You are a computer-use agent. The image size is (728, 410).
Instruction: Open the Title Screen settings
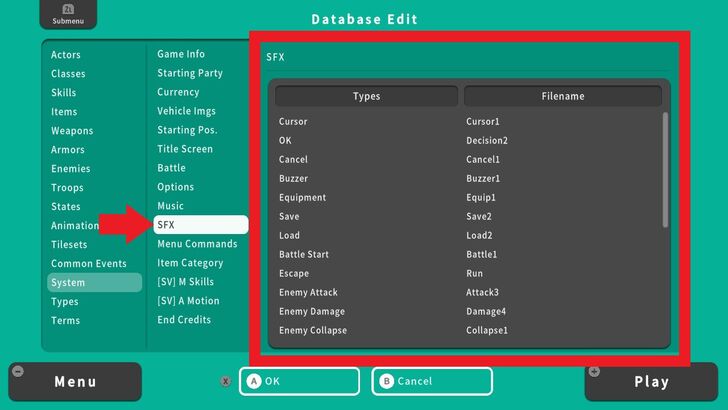point(185,149)
